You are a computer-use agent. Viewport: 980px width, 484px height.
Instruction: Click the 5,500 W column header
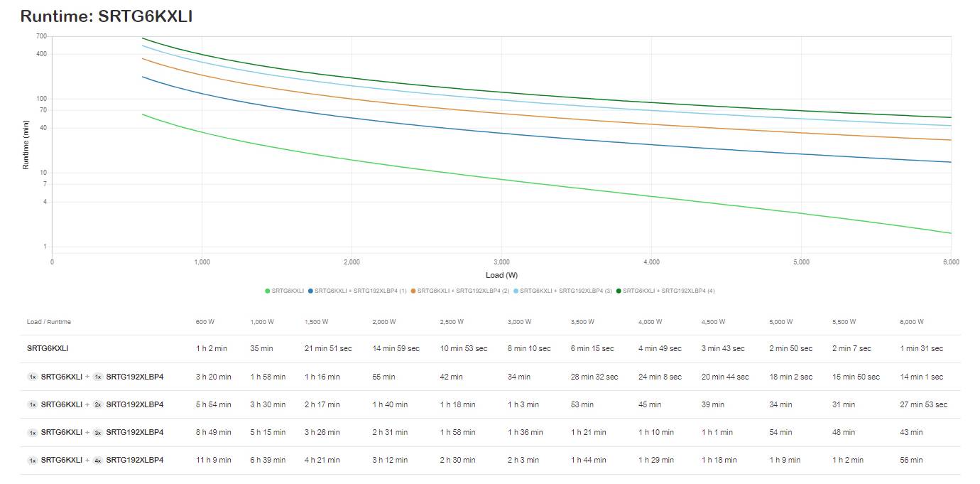coord(844,322)
